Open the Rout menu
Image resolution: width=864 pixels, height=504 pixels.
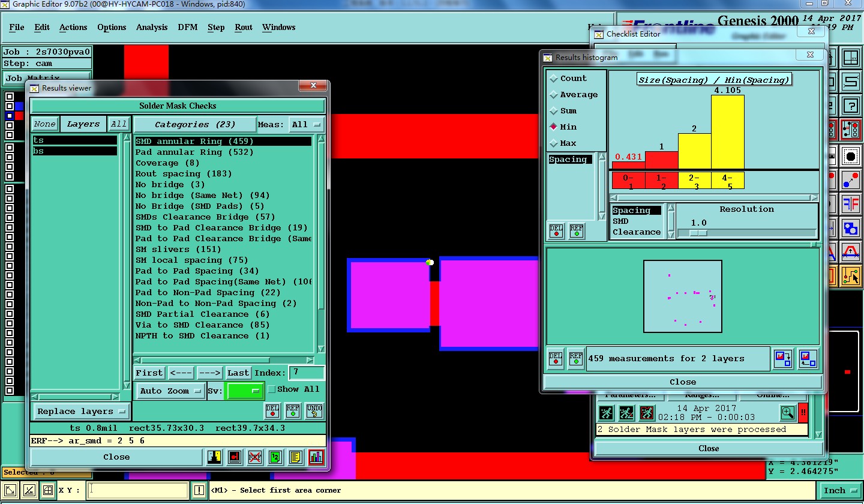coord(244,27)
